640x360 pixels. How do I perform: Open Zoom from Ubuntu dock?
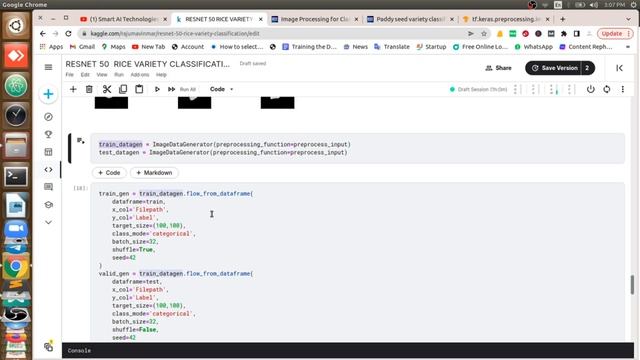coord(16,229)
